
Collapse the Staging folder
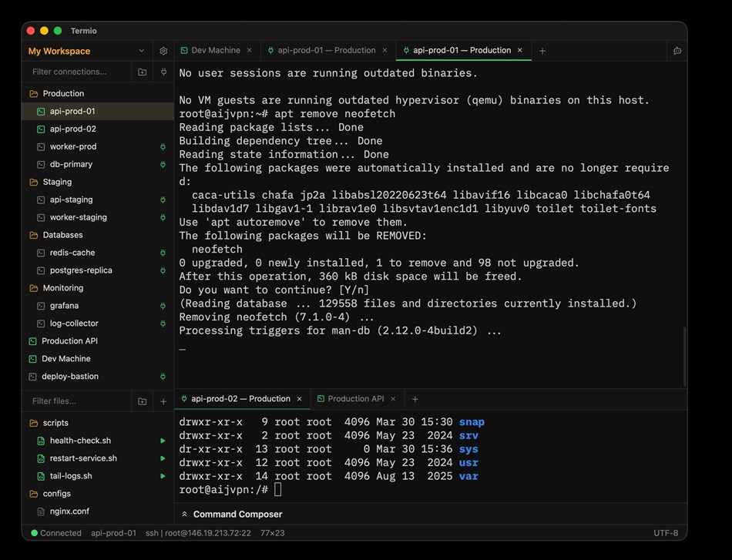coord(98,182)
